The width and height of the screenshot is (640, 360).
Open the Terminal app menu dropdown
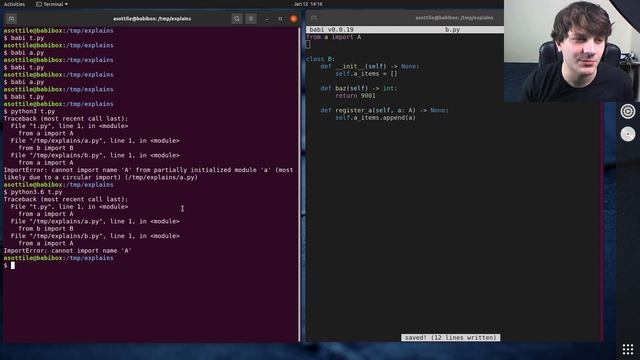[x=52, y=4]
